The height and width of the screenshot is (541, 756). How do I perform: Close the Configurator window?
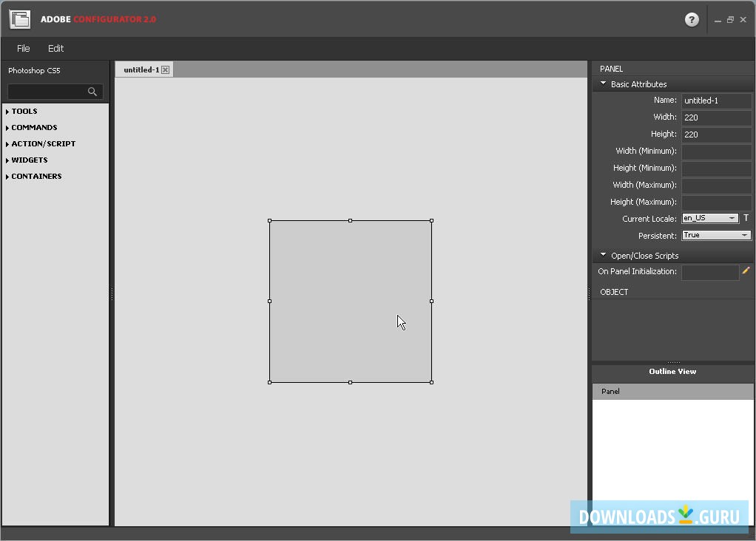coord(743,20)
